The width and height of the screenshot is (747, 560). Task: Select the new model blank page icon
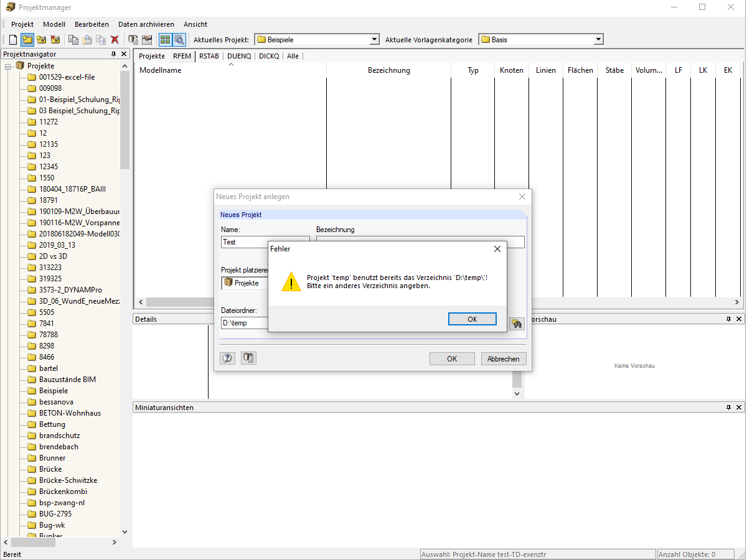12,39
